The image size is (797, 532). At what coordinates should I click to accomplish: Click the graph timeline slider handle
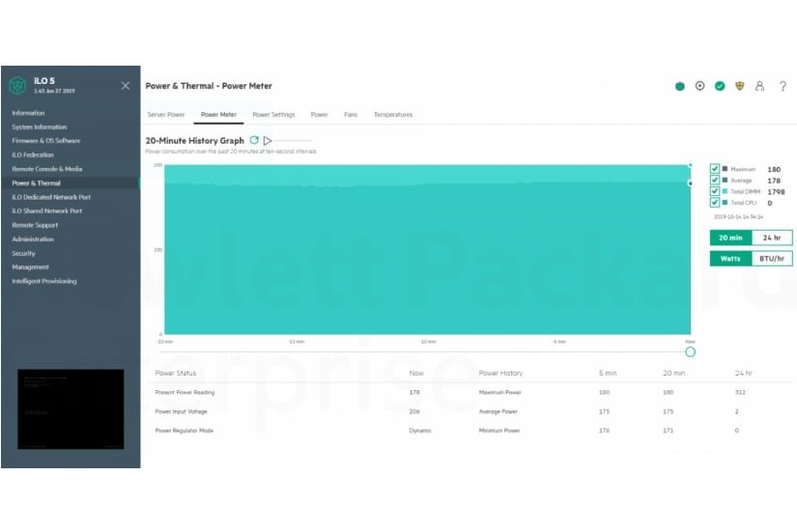[690, 351]
